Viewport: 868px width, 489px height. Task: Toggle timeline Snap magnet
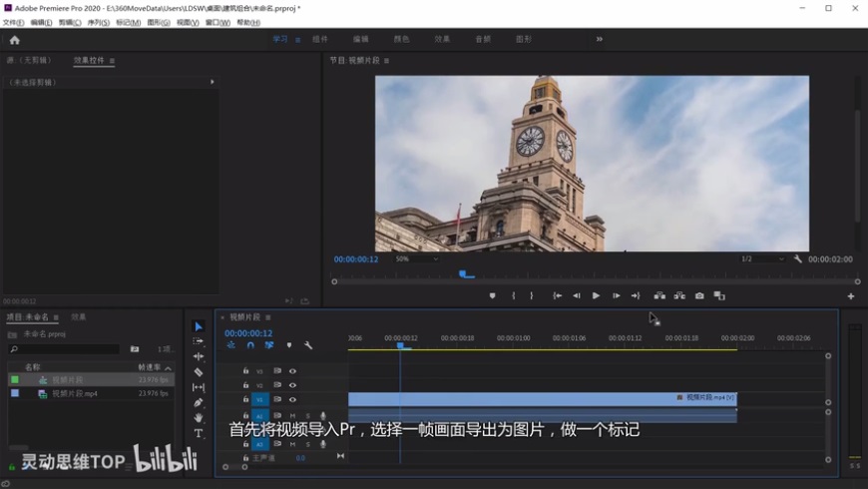point(250,345)
